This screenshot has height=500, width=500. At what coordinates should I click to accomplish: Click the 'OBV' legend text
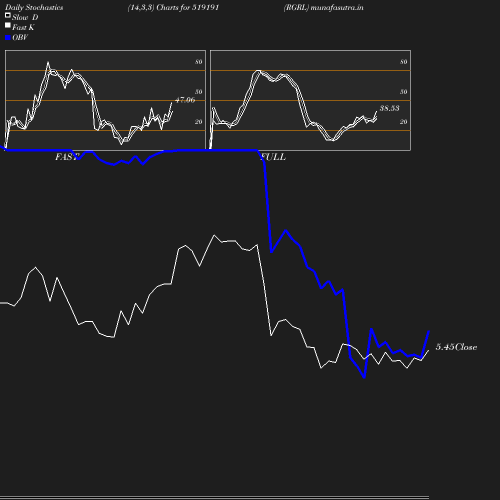[x=20, y=38]
